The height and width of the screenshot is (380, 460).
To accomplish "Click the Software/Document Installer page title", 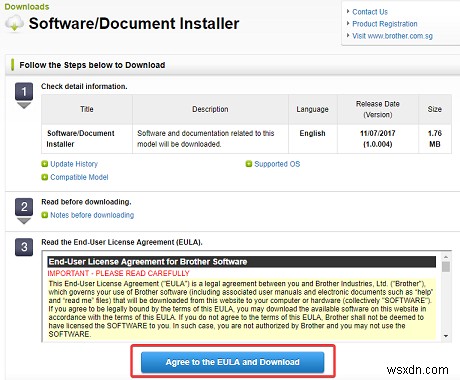I will pos(134,24).
